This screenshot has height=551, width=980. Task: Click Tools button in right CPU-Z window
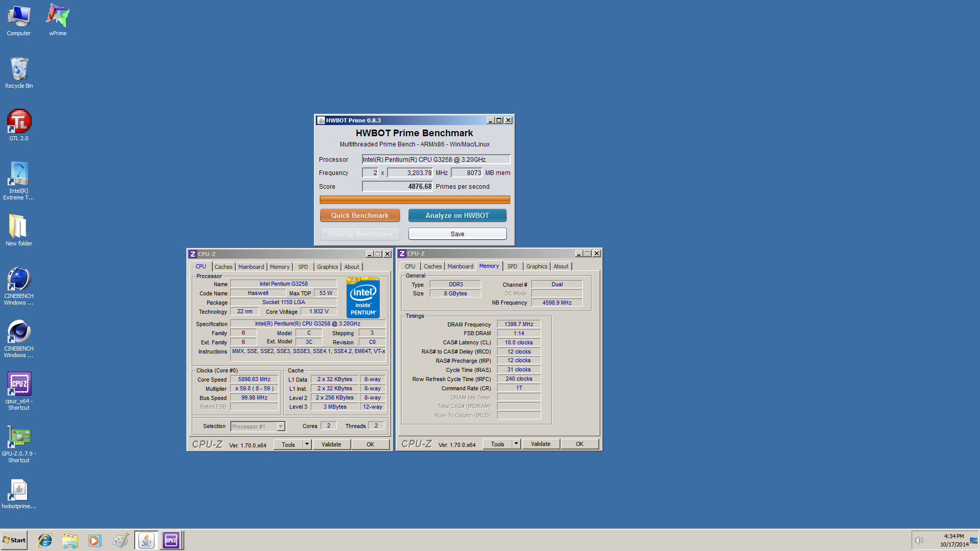click(x=498, y=444)
